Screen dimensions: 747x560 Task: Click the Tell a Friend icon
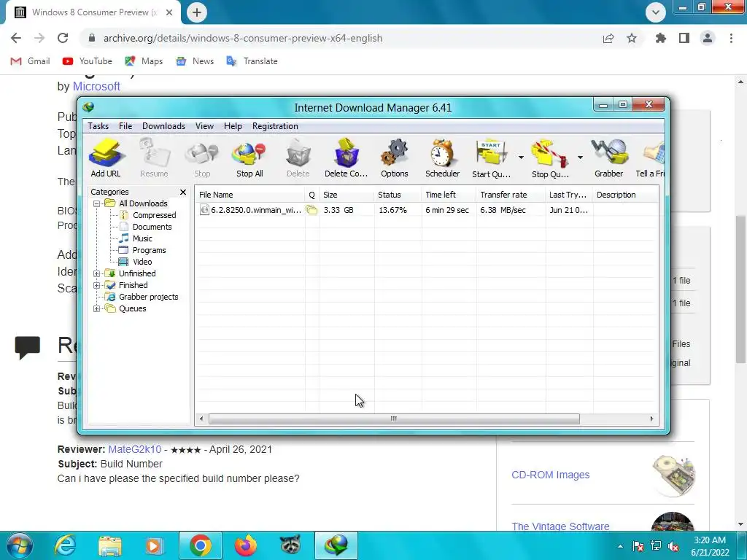pyautogui.click(x=651, y=157)
